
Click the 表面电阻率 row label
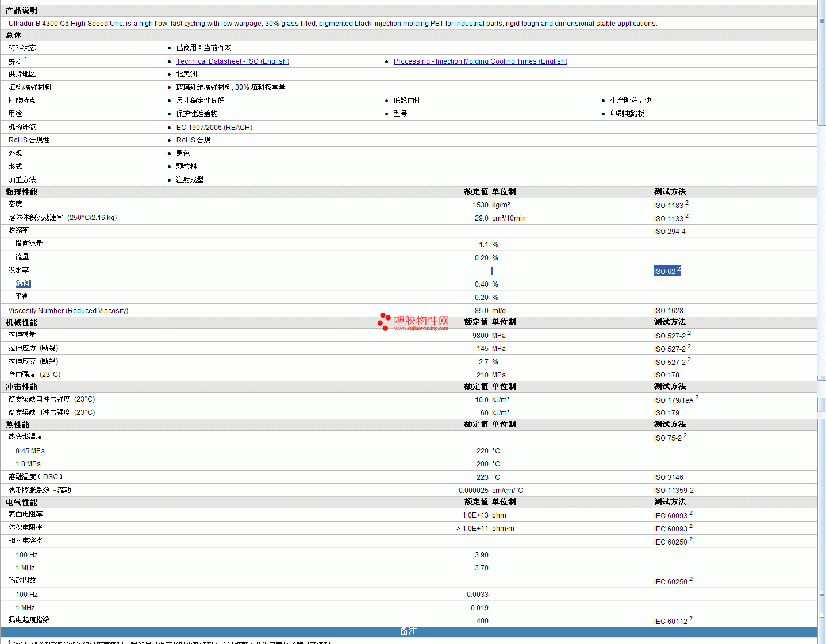(26, 514)
